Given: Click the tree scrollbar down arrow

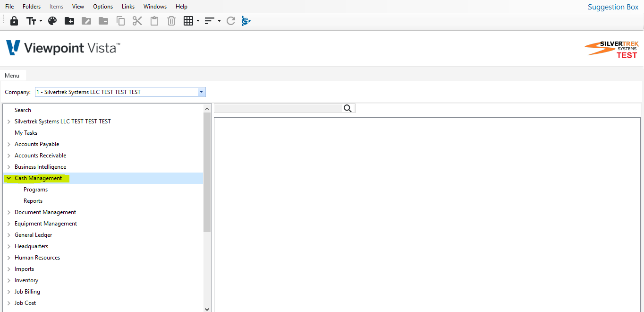Looking at the screenshot, I should pos(207,309).
